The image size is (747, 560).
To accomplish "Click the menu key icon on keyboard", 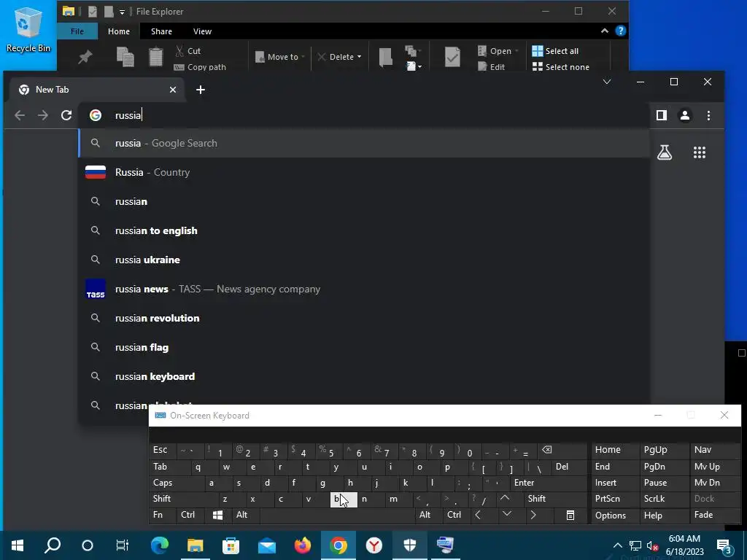I will click(570, 516).
